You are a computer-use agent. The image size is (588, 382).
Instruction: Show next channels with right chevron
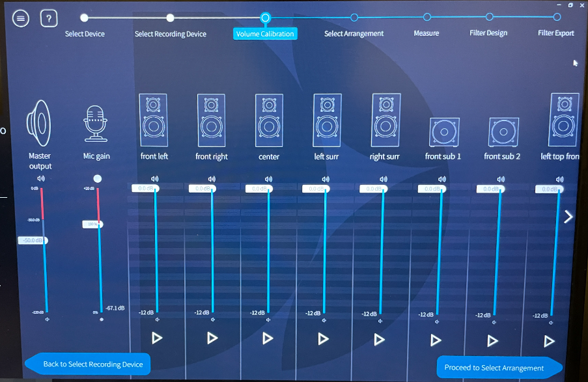pos(568,216)
